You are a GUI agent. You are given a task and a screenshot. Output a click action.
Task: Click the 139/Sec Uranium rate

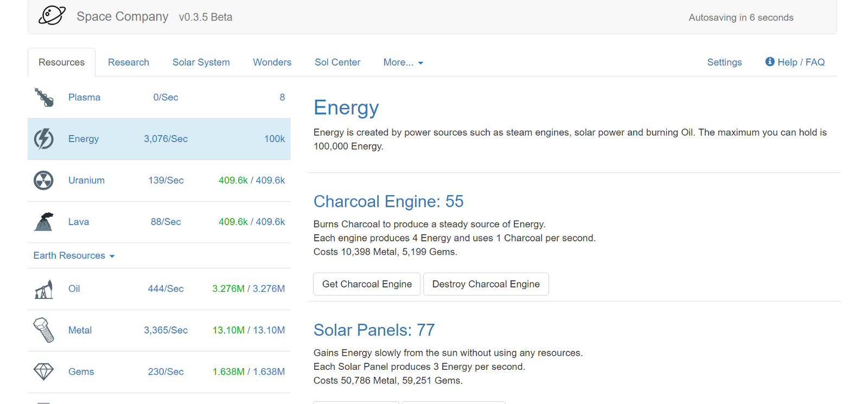click(x=166, y=181)
